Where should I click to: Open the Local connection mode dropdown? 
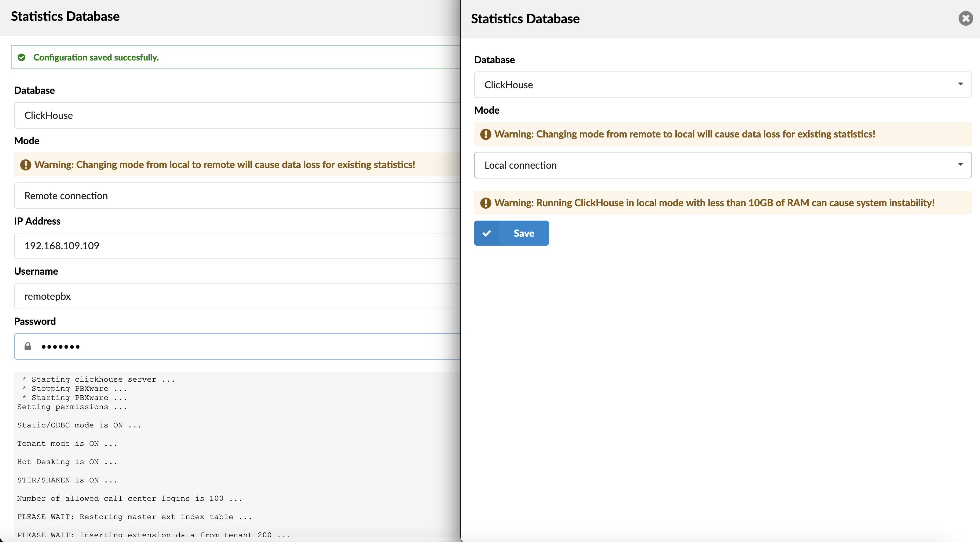[x=722, y=165]
